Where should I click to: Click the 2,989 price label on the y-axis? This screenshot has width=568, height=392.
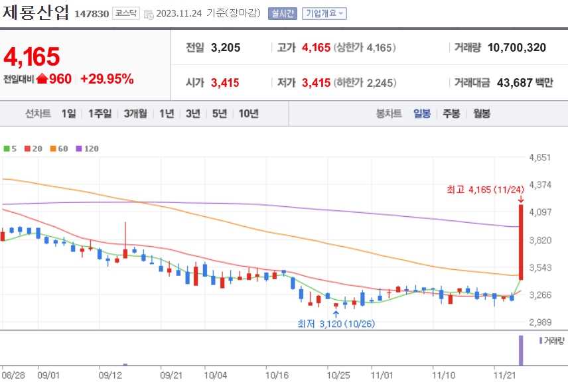coord(540,322)
